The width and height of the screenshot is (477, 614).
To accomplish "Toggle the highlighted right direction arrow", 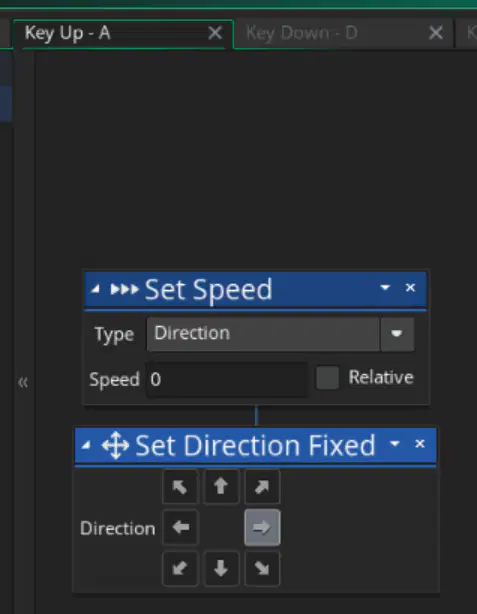I will click(262, 527).
